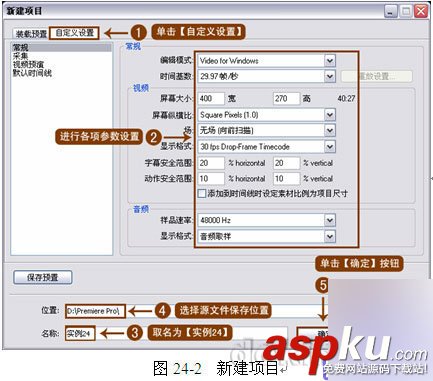Click the Video for Windows combo box text

(229, 61)
